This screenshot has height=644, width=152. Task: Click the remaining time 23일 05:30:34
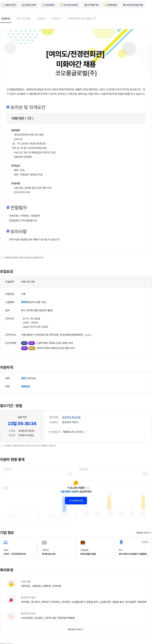[x=22, y=424]
